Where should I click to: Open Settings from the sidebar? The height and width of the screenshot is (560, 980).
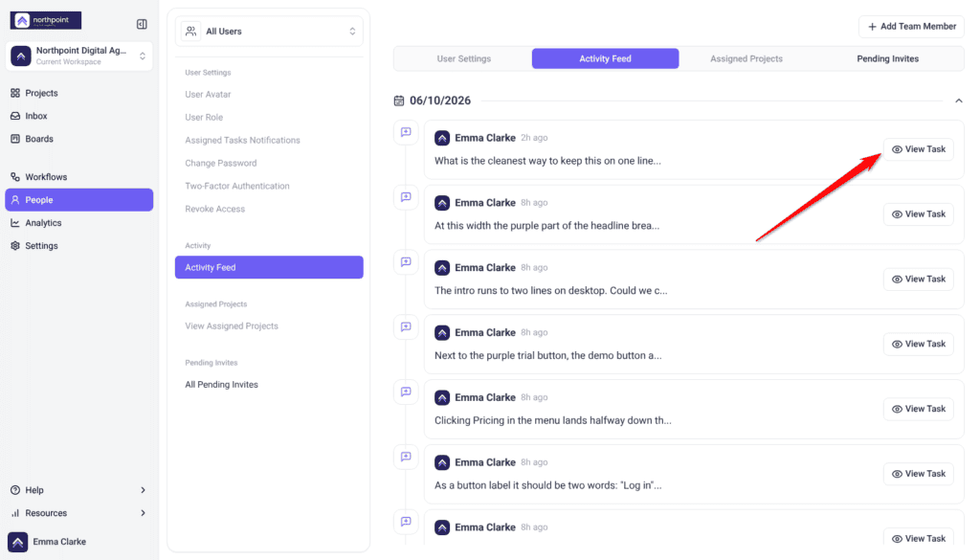click(x=78, y=246)
